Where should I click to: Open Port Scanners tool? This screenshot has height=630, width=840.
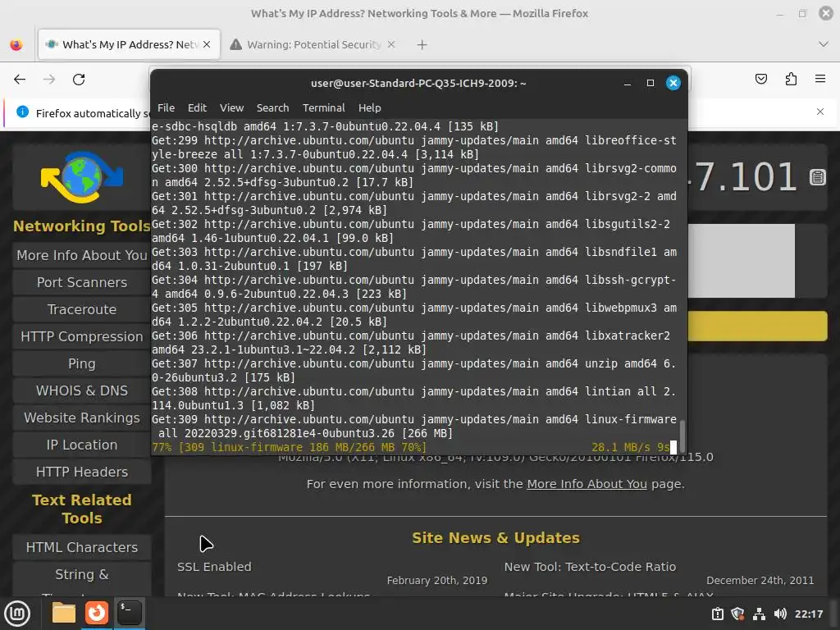82,282
